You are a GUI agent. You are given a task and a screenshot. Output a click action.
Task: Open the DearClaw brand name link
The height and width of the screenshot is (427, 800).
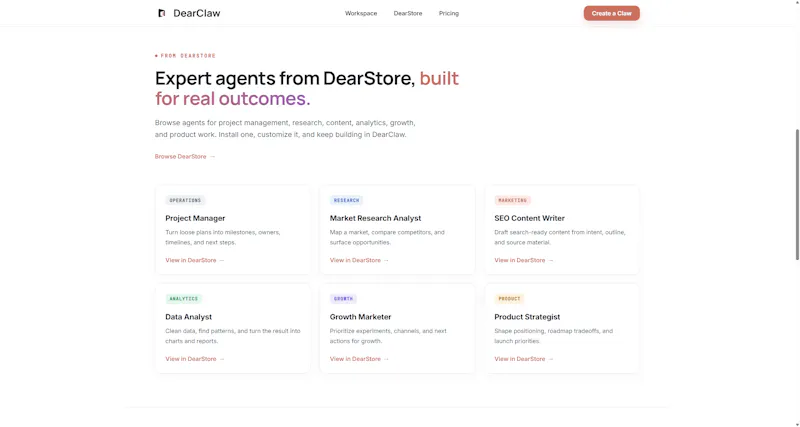pyautogui.click(x=196, y=13)
